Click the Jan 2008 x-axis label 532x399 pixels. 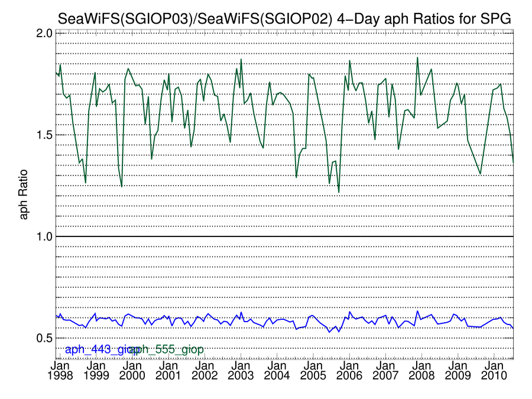click(x=421, y=371)
